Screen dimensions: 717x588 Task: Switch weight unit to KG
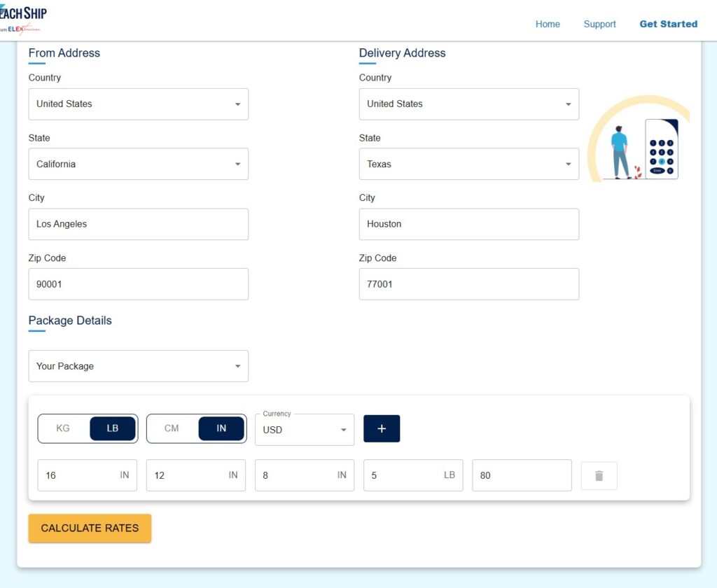(x=62, y=428)
